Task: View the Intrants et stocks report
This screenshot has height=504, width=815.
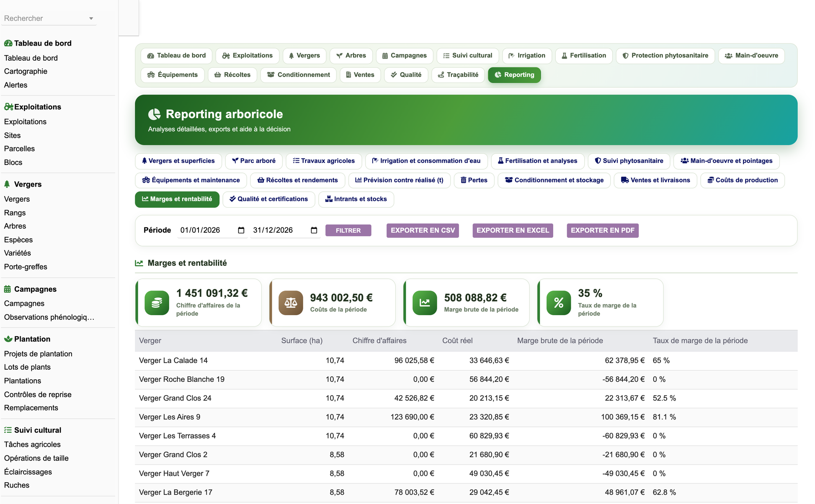Action: (356, 200)
